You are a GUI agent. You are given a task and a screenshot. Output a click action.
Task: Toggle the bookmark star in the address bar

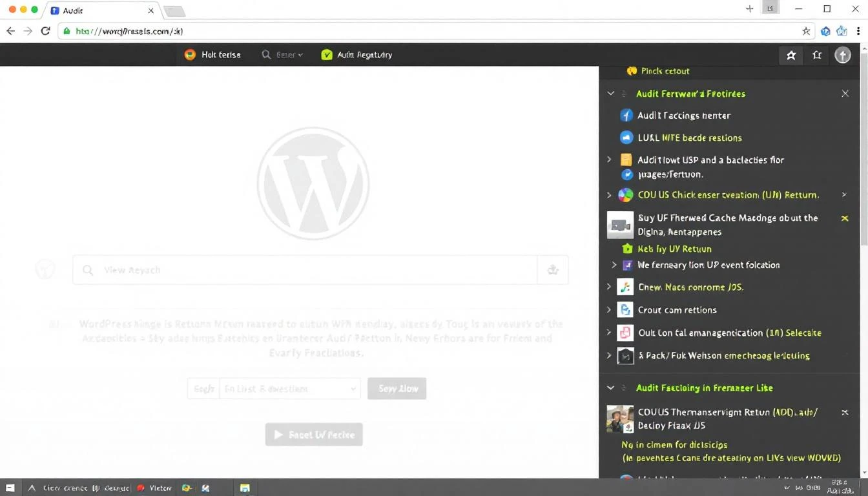pos(806,30)
